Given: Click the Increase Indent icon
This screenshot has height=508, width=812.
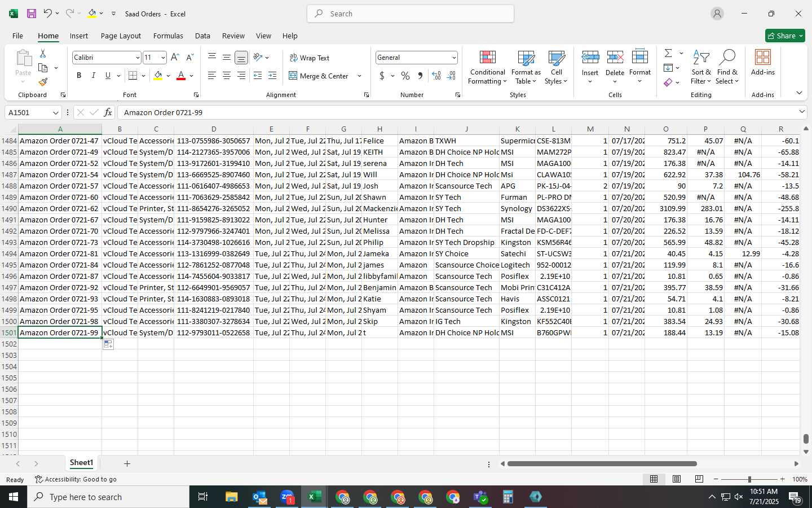Looking at the screenshot, I should pyautogui.click(x=272, y=76).
